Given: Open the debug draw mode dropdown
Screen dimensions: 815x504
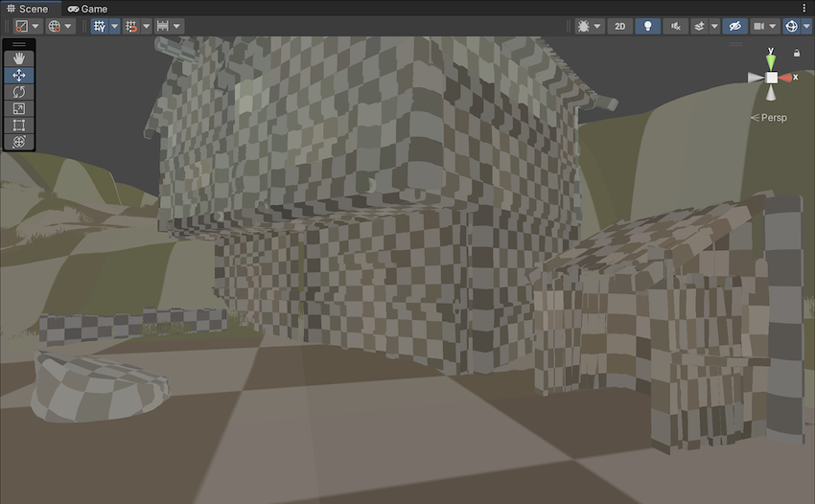Looking at the screenshot, I should pyautogui.click(x=588, y=27).
